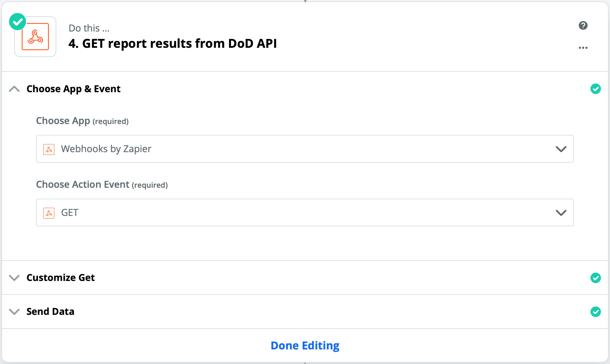Click the green check badge on Choose App & Event

pyautogui.click(x=596, y=89)
